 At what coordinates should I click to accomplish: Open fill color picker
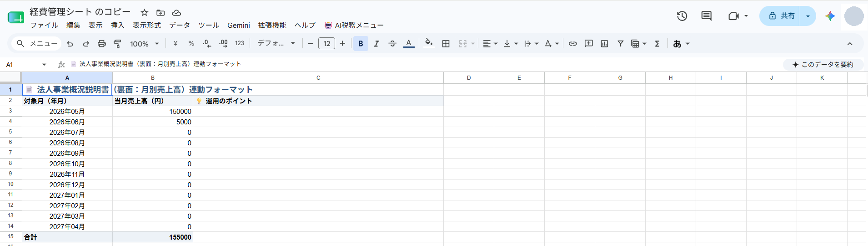429,44
